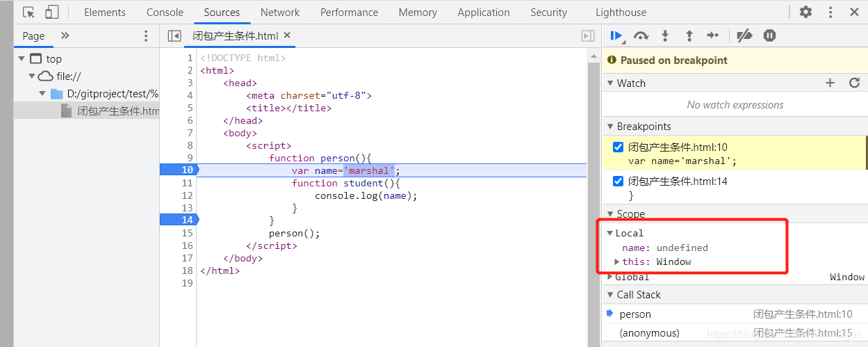Click breakpoint entry 闭包产生条件.html:10
868x347 pixels.
pyautogui.click(x=735, y=154)
